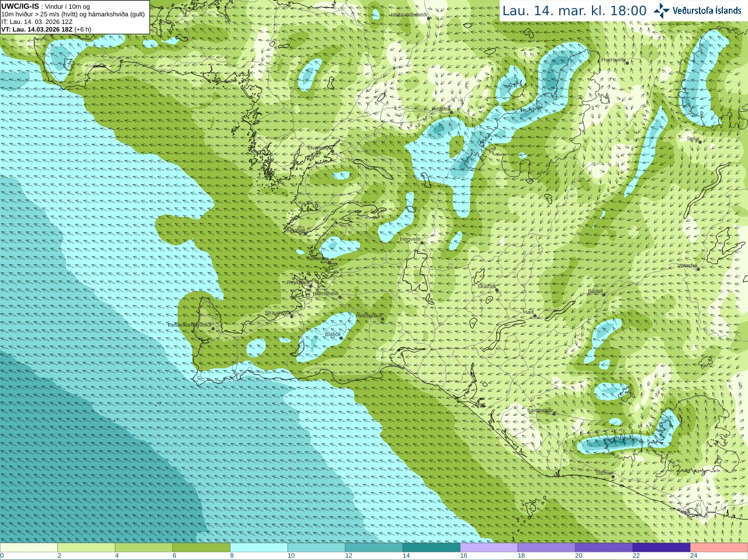Click the legend value '16' label
This screenshot has width=748, height=560.
tap(463, 556)
